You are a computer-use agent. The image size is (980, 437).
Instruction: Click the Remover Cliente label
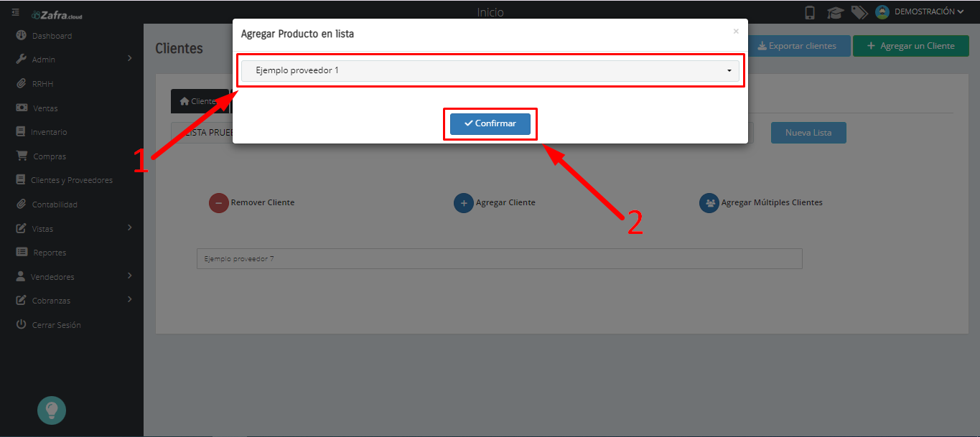263,202
